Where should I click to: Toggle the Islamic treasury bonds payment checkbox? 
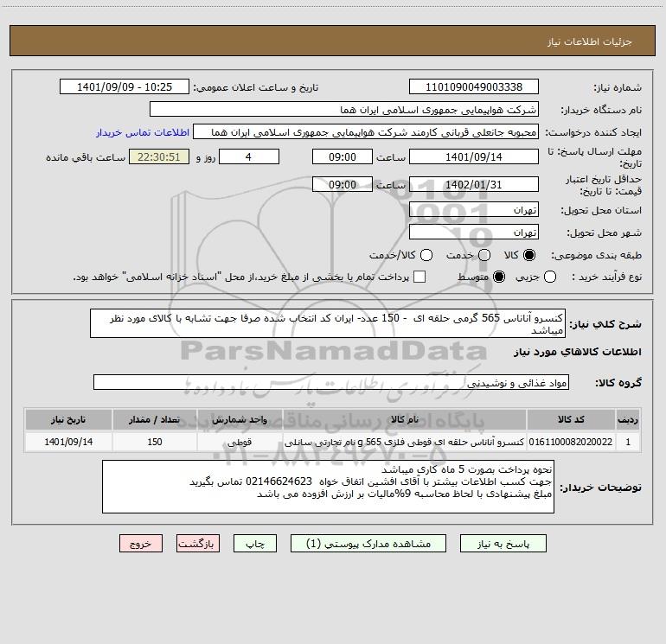[419, 277]
